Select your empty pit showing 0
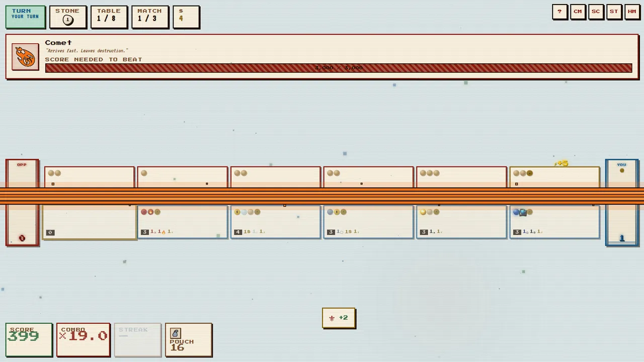644x362 pixels. pyautogui.click(x=90, y=222)
